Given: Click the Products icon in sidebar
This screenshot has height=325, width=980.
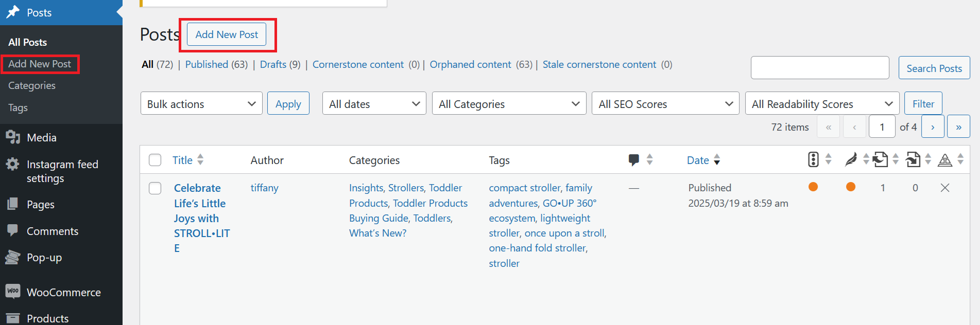Looking at the screenshot, I should click(x=13, y=318).
